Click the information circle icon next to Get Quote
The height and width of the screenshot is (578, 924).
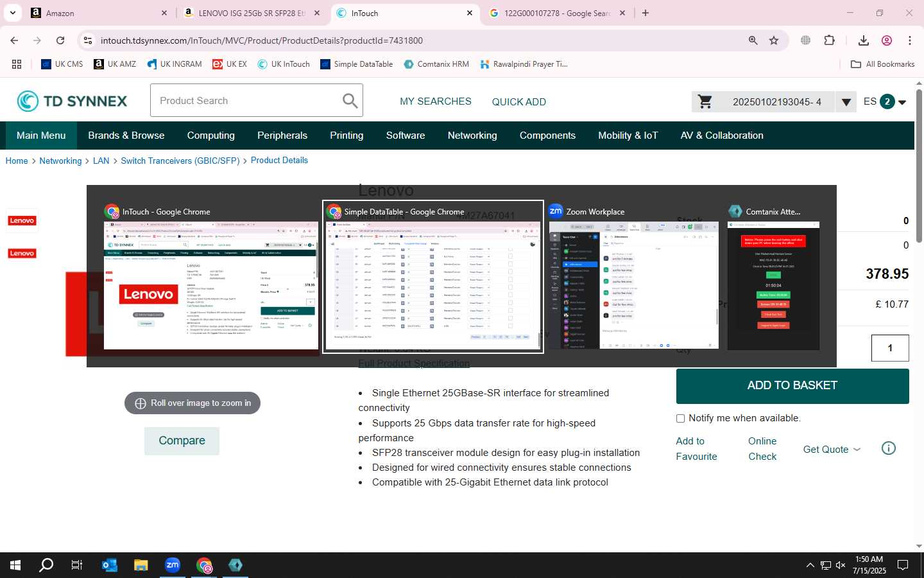(889, 448)
